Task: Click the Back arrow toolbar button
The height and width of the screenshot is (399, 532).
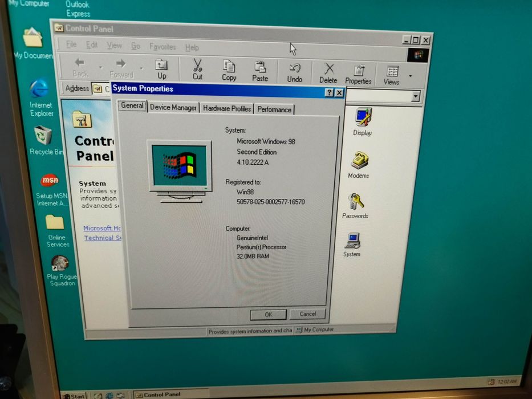Action: [80, 67]
